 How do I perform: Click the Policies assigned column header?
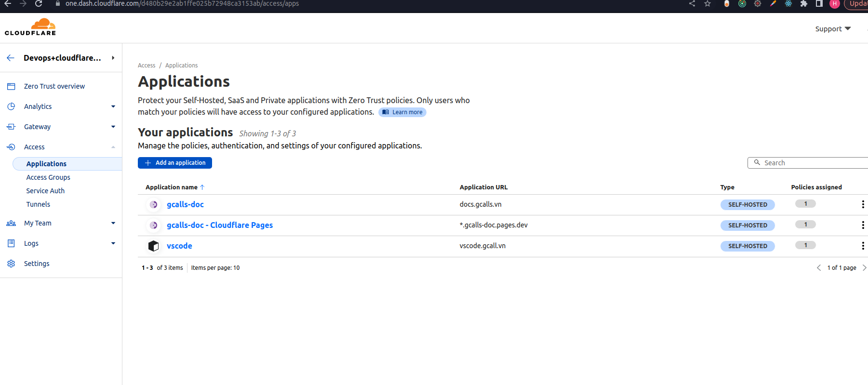click(x=816, y=187)
